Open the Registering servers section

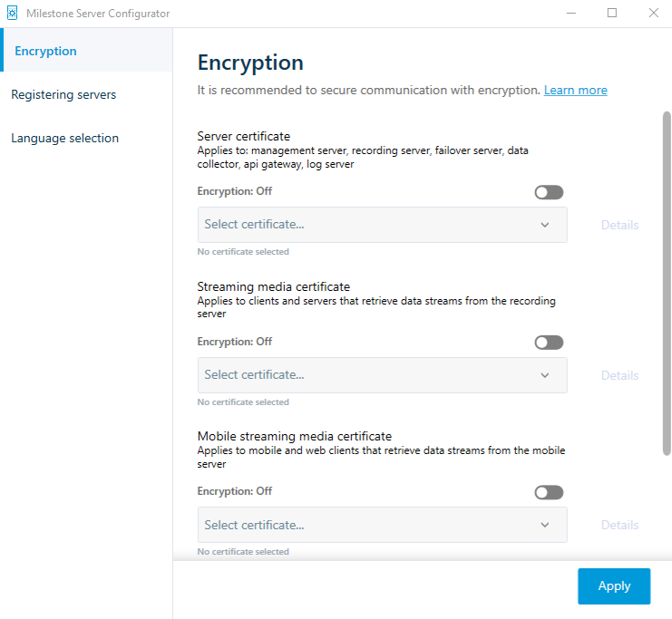click(63, 95)
